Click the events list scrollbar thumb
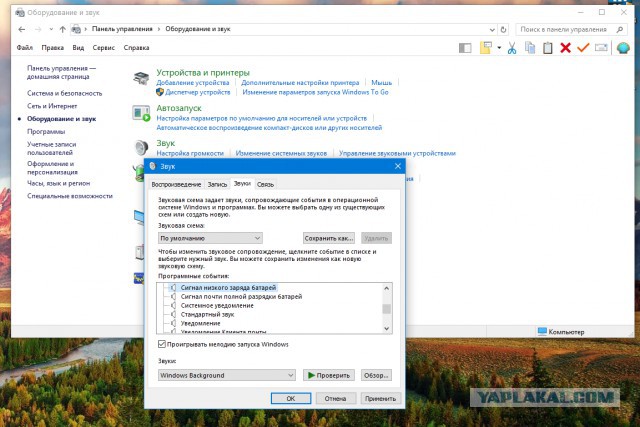This screenshot has height=427, width=640. [387, 309]
